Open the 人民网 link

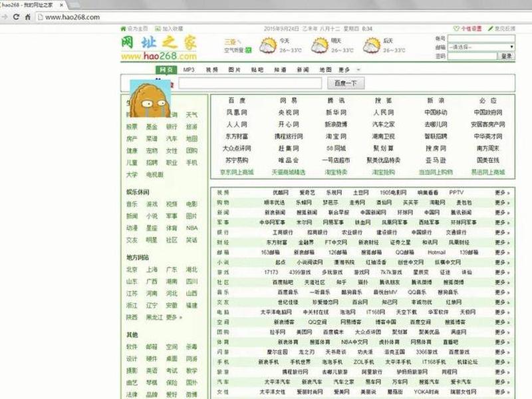[384, 112]
